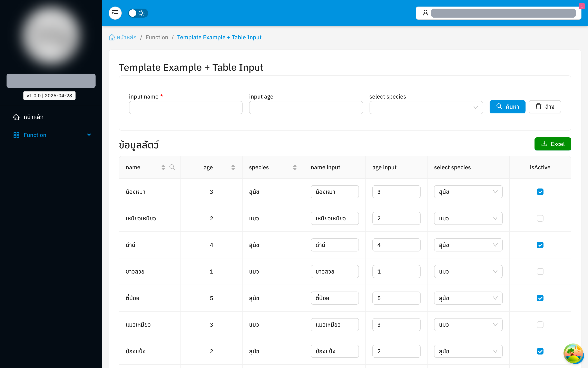This screenshot has width=588, height=368.
Task: Edit name input containing น้องหมา
Action: [335, 192]
